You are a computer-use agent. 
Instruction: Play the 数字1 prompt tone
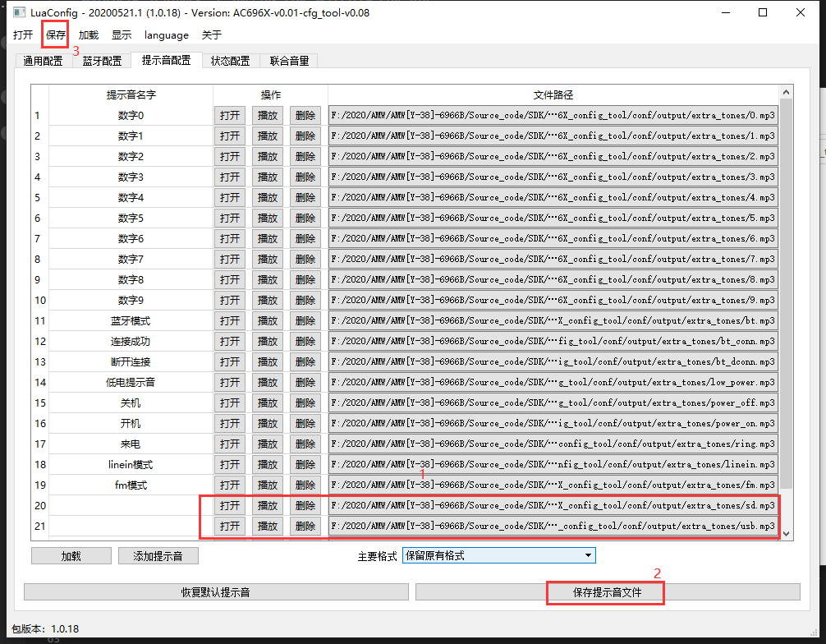tap(268, 136)
